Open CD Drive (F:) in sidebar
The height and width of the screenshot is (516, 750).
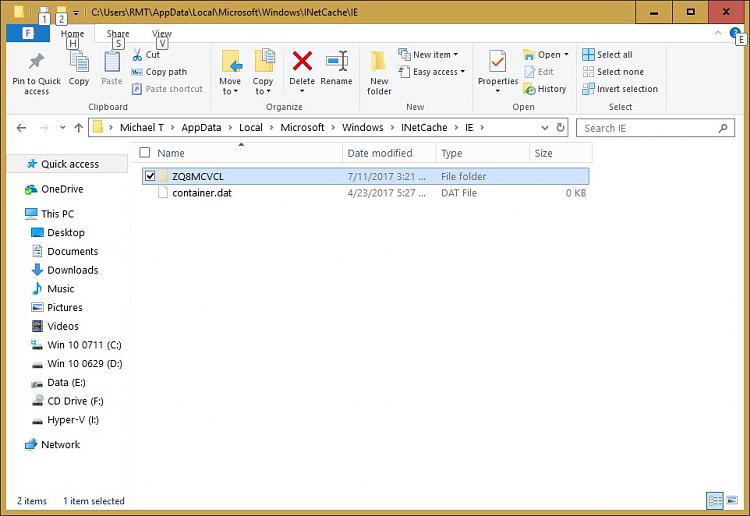tap(75, 401)
